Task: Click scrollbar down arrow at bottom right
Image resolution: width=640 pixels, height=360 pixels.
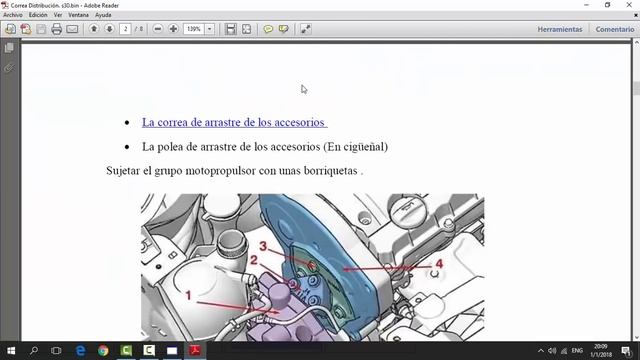Action: tap(636, 338)
